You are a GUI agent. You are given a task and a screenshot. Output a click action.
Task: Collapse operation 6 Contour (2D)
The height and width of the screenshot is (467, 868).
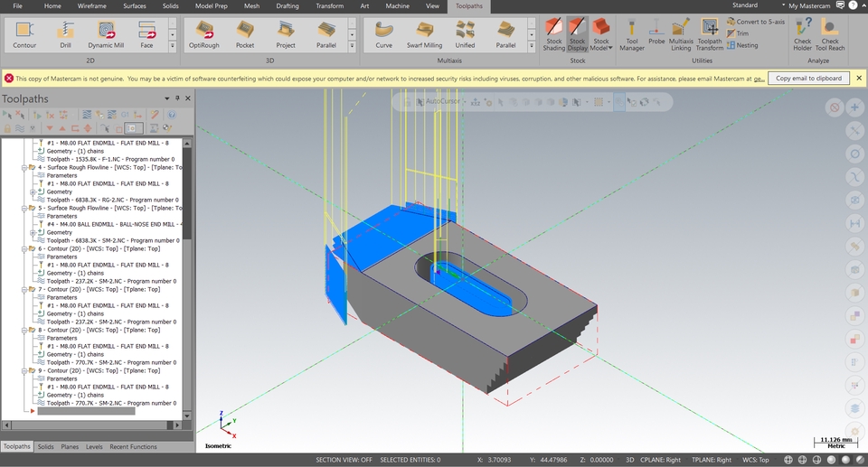pyautogui.click(x=24, y=249)
